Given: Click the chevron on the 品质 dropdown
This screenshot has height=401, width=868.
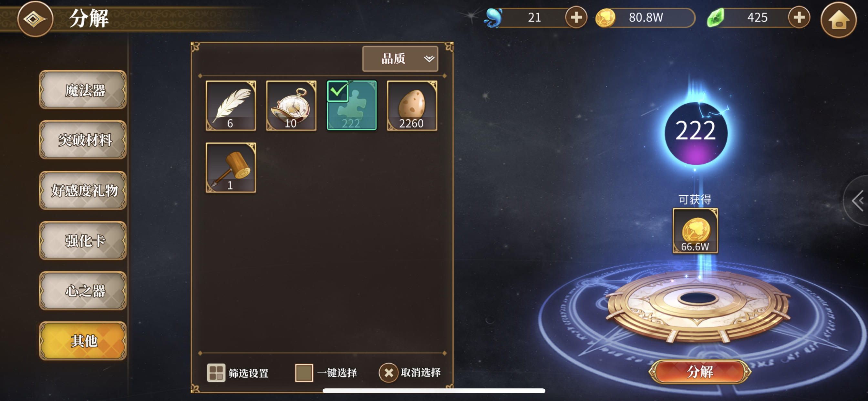Looking at the screenshot, I should pyautogui.click(x=429, y=59).
